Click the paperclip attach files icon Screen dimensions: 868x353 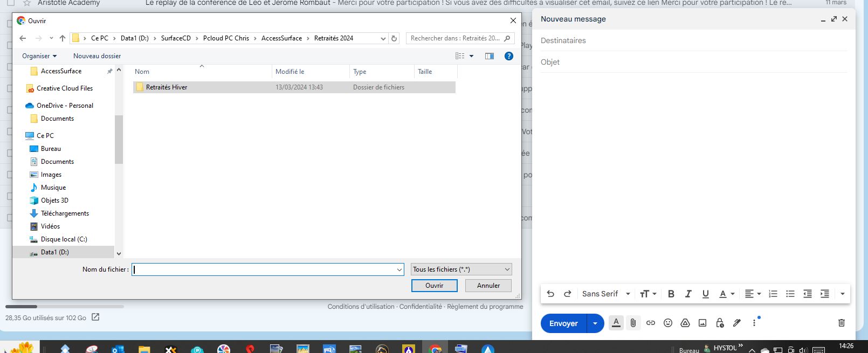(633, 323)
